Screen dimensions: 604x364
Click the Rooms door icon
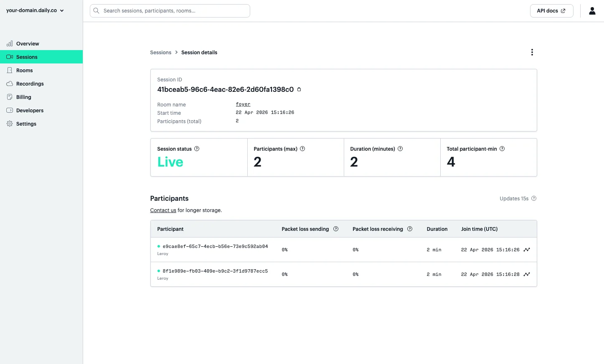[x=10, y=70]
